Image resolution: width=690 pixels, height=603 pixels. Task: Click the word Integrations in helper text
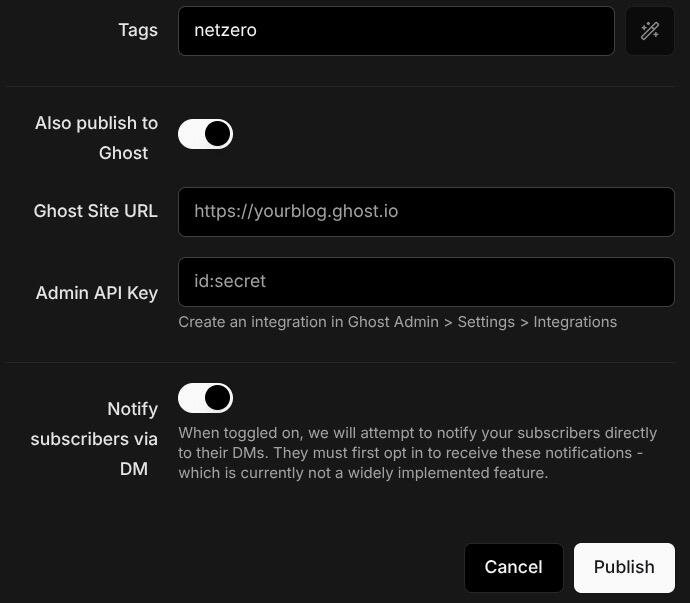(x=575, y=322)
